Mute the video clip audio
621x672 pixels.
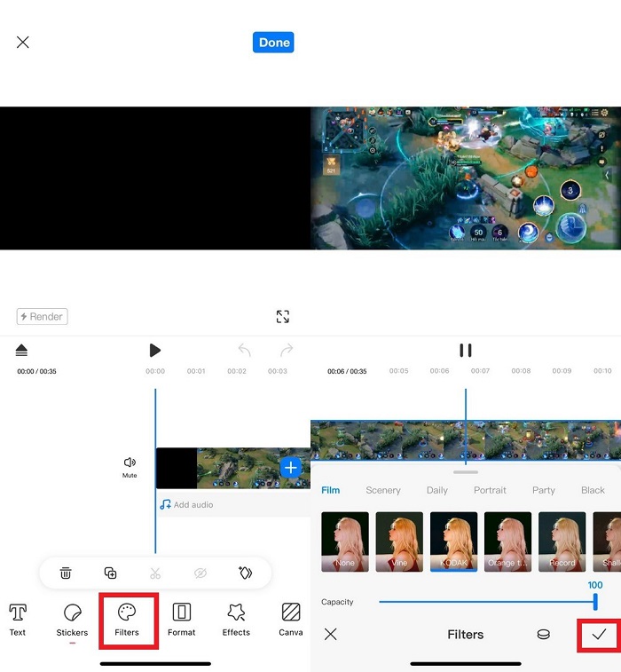[x=130, y=467]
